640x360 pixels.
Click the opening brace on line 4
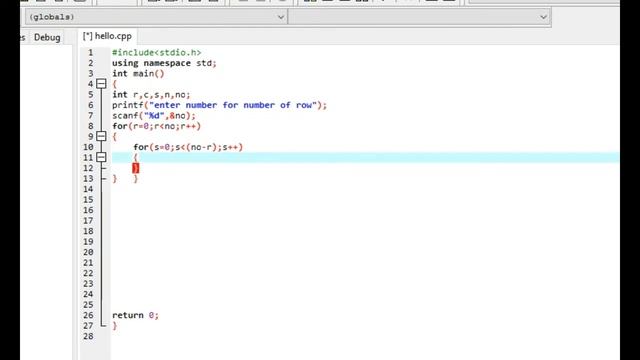click(115, 84)
